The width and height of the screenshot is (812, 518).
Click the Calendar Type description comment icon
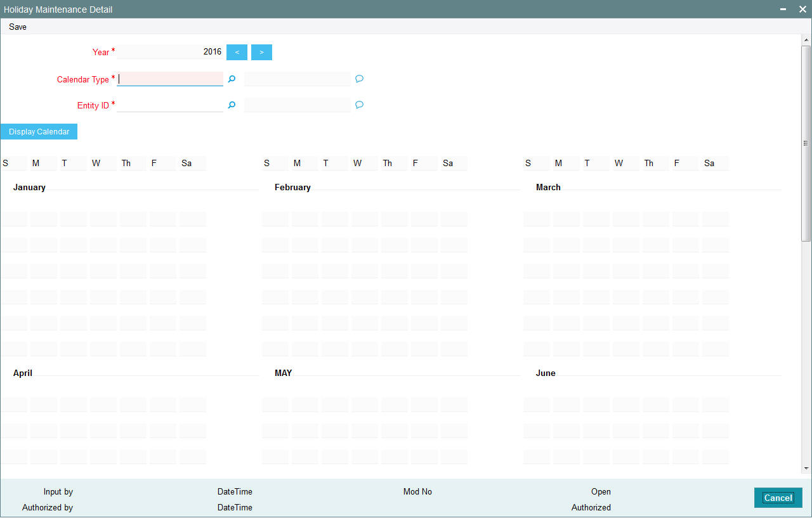pyautogui.click(x=359, y=79)
